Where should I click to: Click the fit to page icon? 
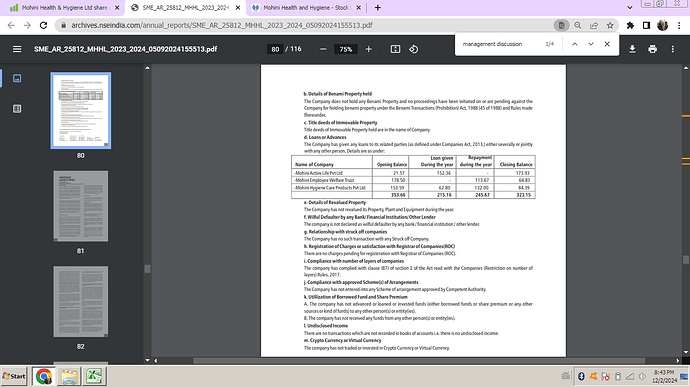pyautogui.click(x=395, y=49)
